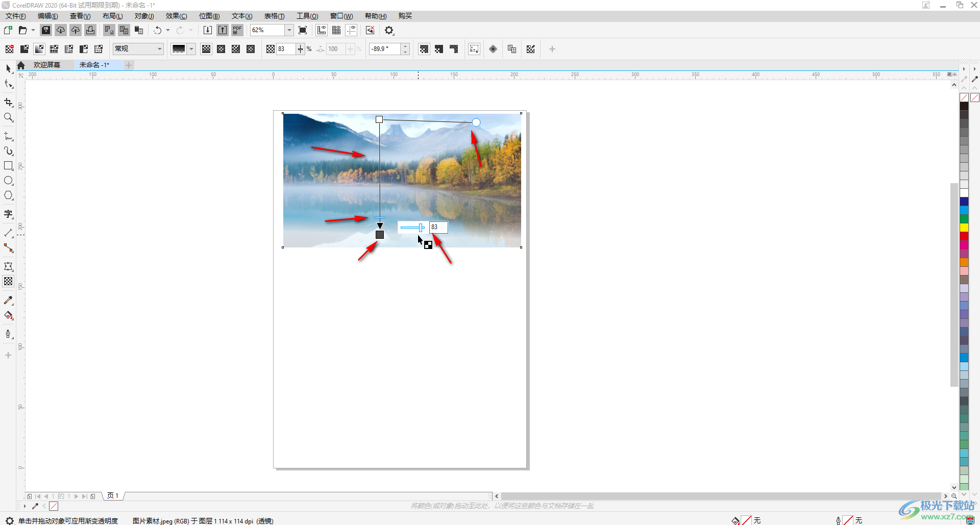Select the Artistic Media tool
This screenshot has height=525, width=980.
coord(8,151)
